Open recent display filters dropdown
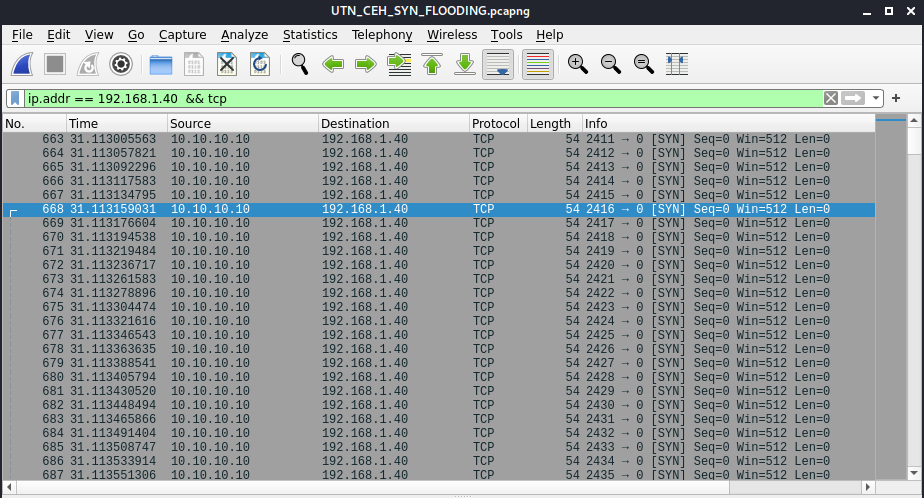The height and width of the screenshot is (498, 924). click(876, 98)
